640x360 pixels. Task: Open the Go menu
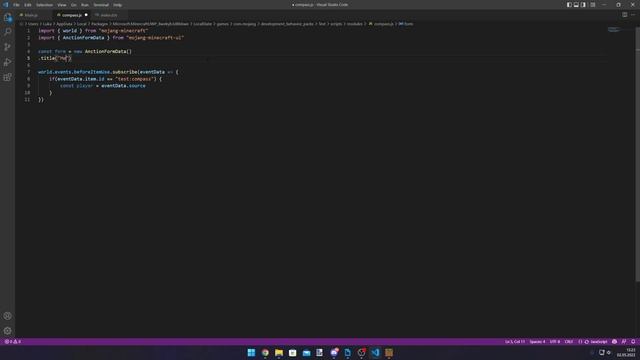click(x=74, y=5)
